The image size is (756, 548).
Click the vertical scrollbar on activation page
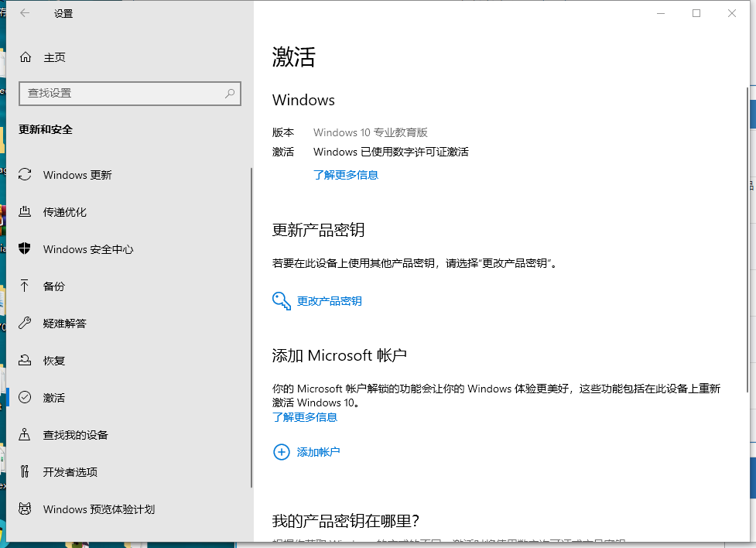pos(747,232)
